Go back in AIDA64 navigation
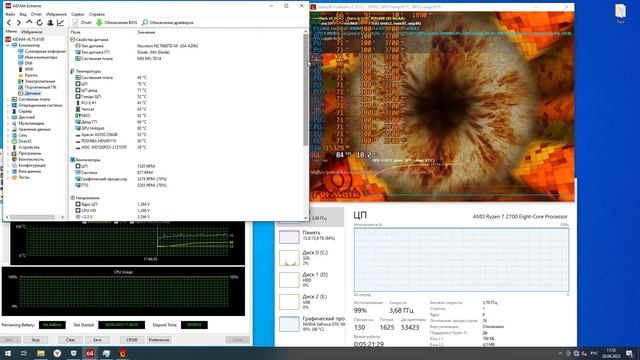The height and width of the screenshot is (360, 640). coord(9,23)
